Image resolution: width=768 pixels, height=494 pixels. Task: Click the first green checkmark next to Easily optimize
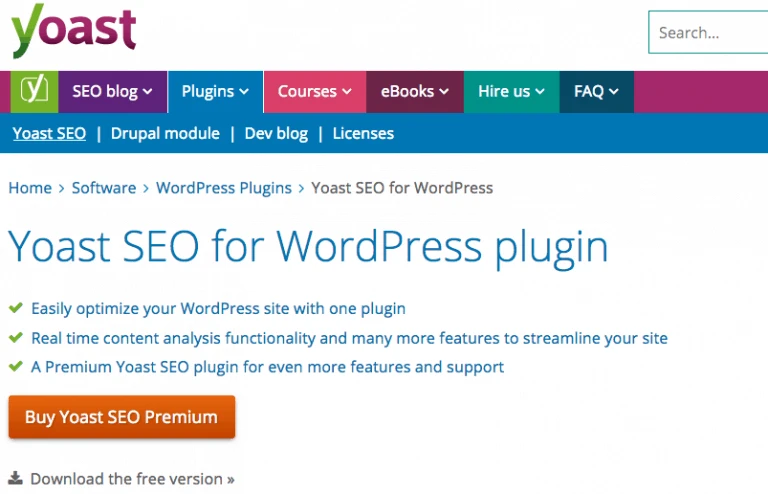pyautogui.click(x=16, y=308)
